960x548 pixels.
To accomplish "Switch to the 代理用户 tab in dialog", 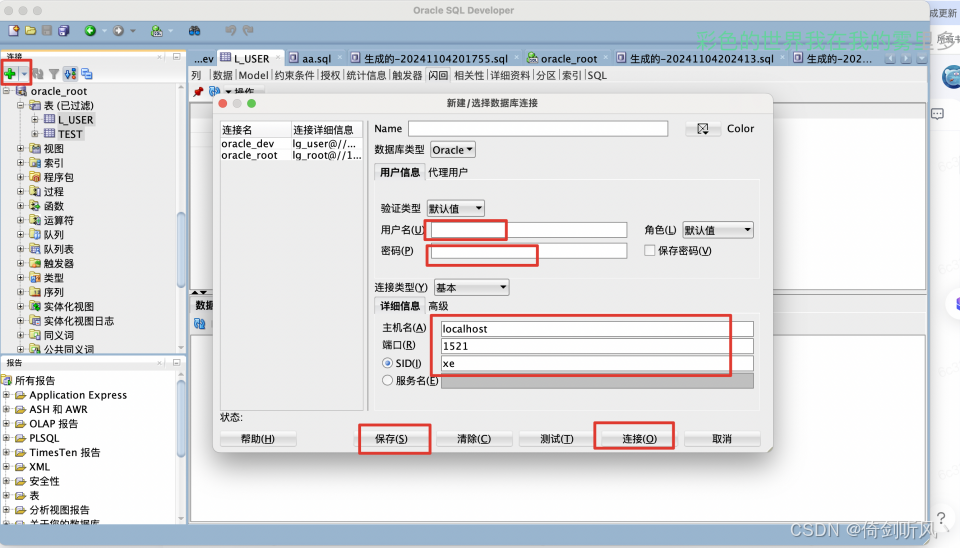I will [448, 172].
